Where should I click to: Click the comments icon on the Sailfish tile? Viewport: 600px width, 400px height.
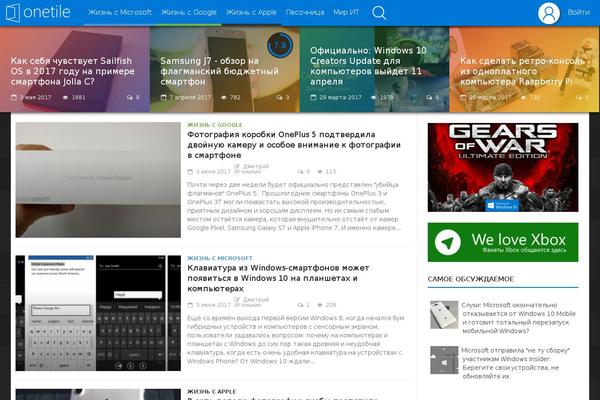click(130, 98)
